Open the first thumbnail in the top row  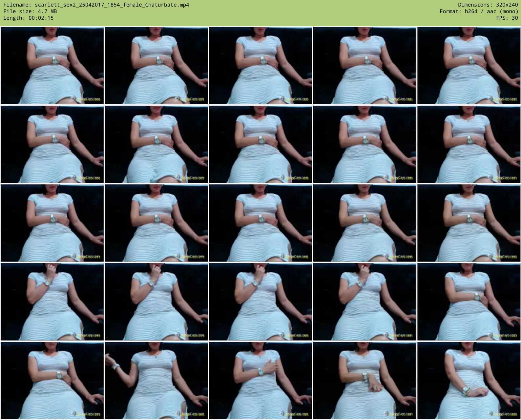[52, 66]
